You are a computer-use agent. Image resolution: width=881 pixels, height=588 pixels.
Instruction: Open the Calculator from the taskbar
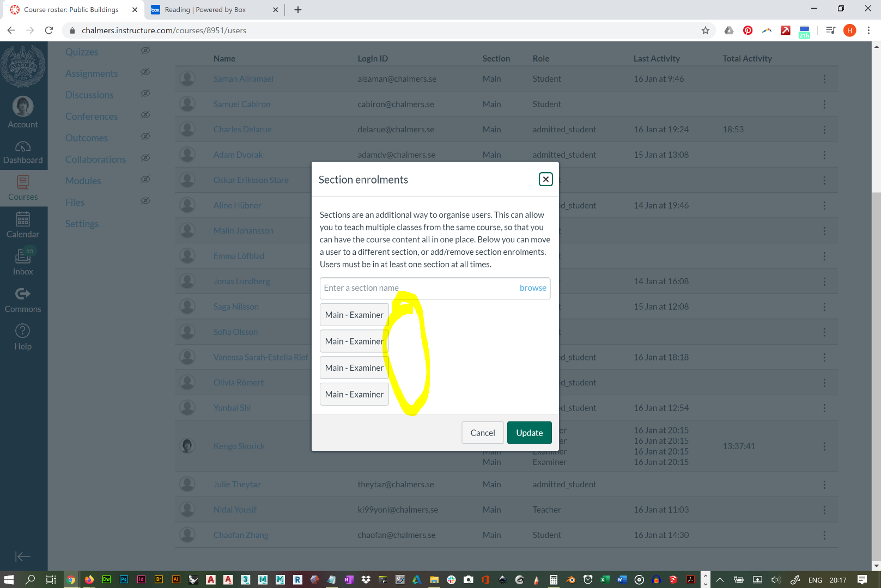click(x=553, y=580)
